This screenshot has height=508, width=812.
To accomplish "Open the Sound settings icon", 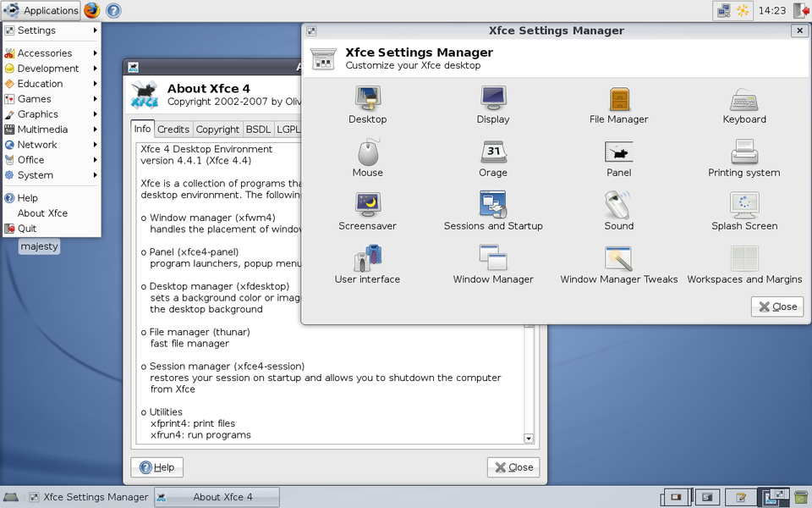I will coord(619,212).
